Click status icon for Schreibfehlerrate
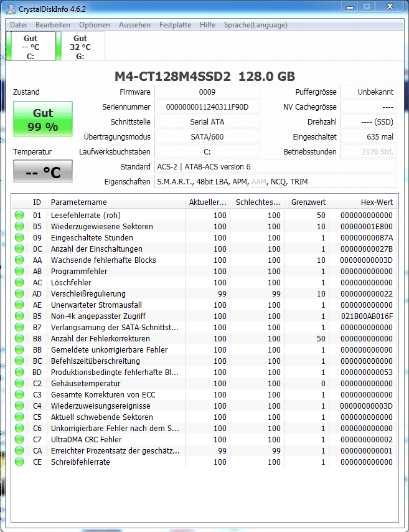The height and width of the screenshot is (532, 409). click(x=19, y=462)
